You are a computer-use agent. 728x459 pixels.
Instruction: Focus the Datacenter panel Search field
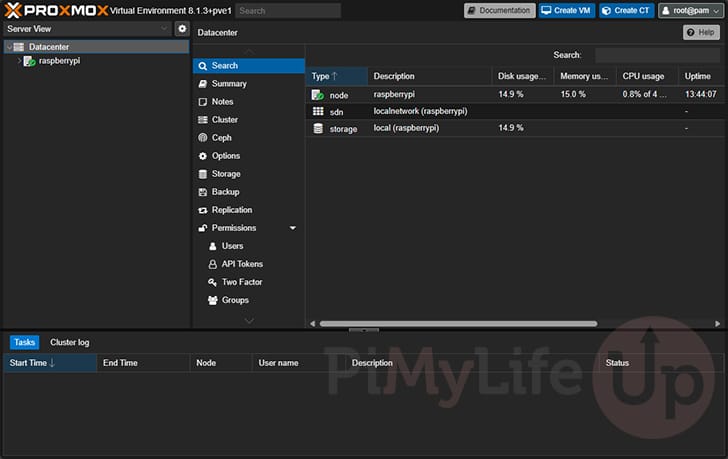657,55
